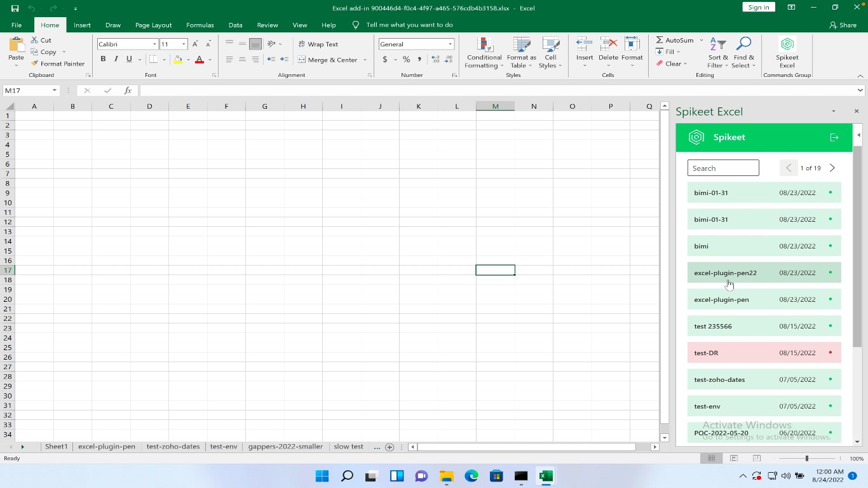The image size is (868, 488).
Task: Open Sort & Filter options
Action: (x=718, y=53)
